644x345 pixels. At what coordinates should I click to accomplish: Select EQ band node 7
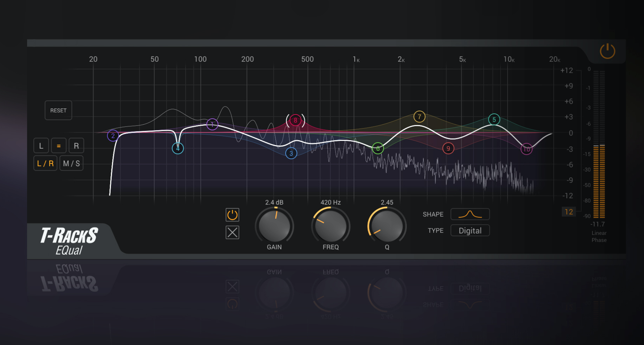(x=419, y=117)
